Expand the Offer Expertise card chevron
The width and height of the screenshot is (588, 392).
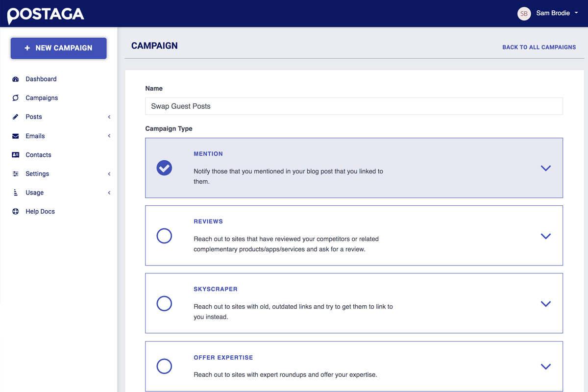click(x=546, y=367)
